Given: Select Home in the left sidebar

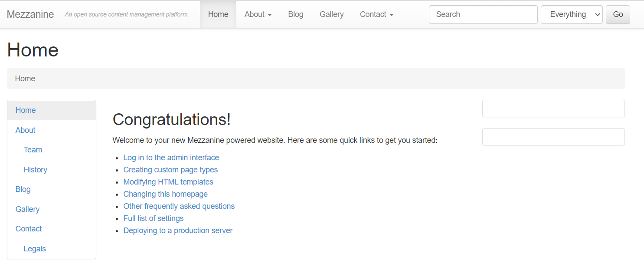Looking at the screenshot, I should [x=52, y=110].
